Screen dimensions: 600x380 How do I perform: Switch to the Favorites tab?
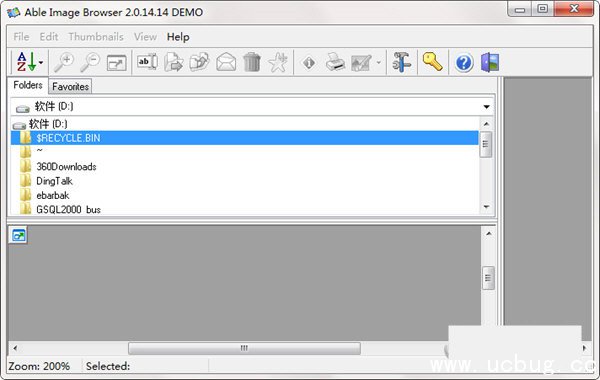[x=70, y=86]
